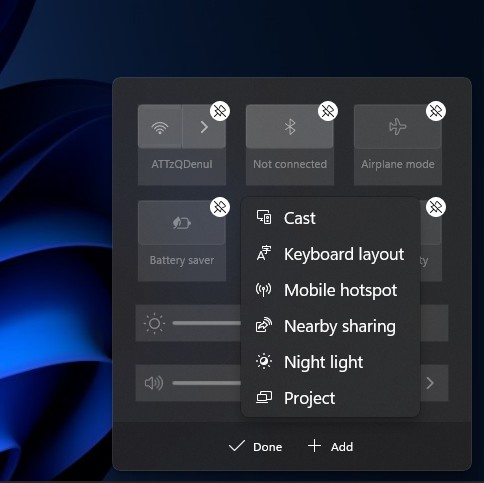Viewport: 484px width, 483px height.
Task: Click the volume speaker icon
Action: (x=154, y=383)
